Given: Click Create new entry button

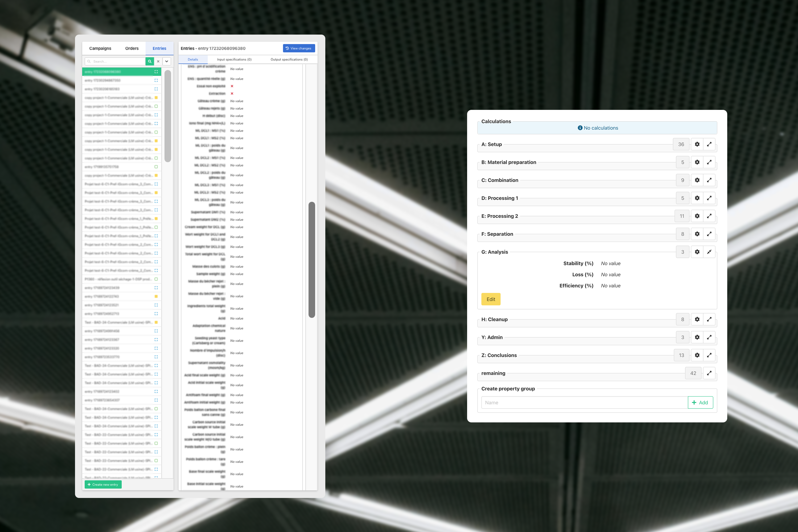Looking at the screenshot, I should [103, 484].
